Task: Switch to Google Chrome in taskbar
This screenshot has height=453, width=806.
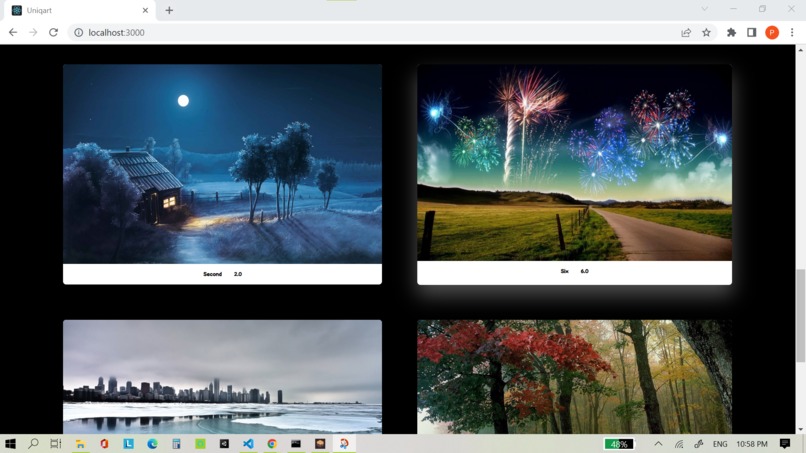Action: pyautogui.click(x=272, y=444)
